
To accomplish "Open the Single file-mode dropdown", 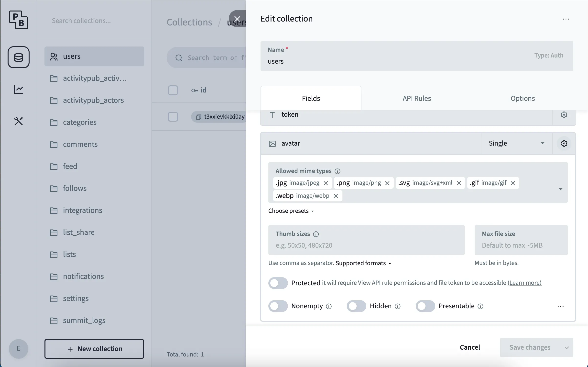I will click(516, 143).
